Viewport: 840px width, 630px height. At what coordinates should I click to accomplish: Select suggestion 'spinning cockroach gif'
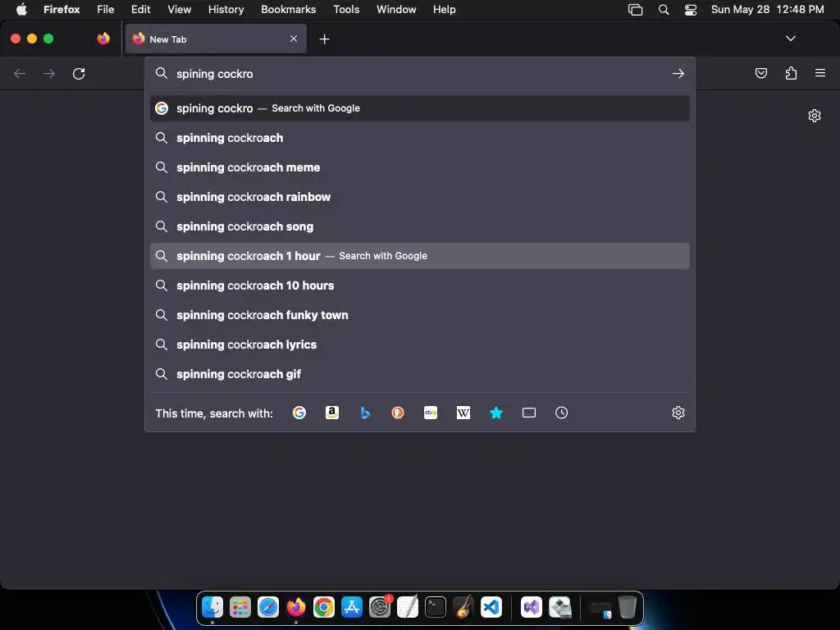(x=420, y=374)
